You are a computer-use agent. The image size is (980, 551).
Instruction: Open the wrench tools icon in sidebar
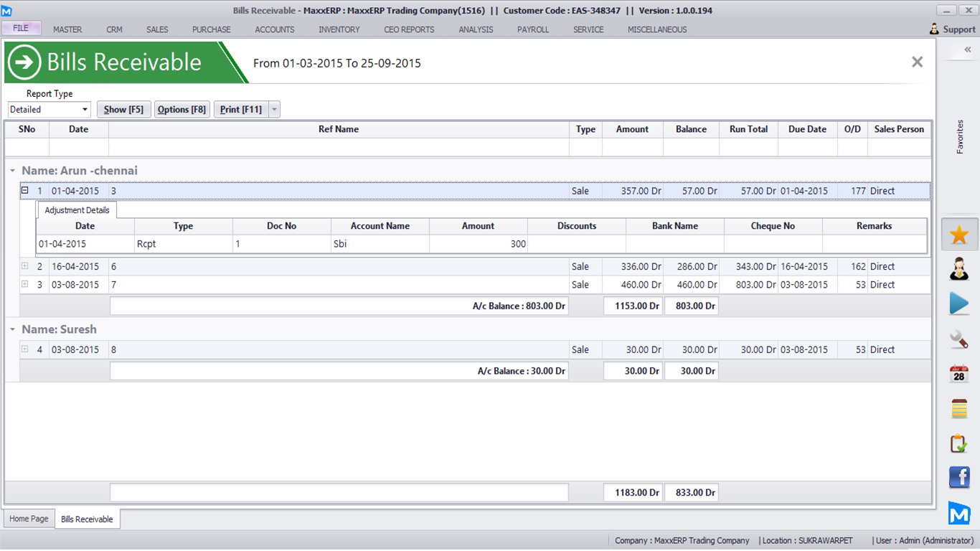click(959, 339)
